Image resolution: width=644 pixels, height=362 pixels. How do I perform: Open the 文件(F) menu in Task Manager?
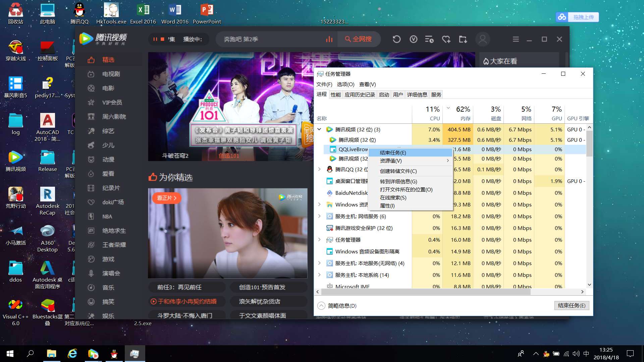click(324, 84)
